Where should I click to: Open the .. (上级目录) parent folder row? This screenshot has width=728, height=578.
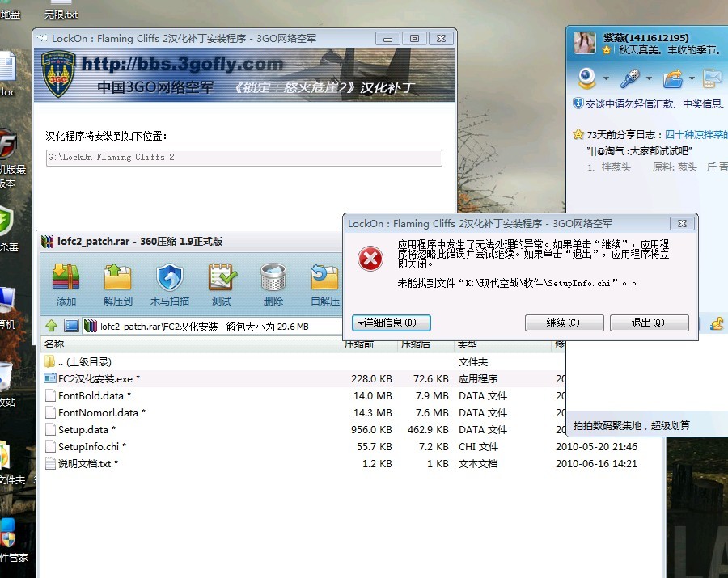(302, 361)
